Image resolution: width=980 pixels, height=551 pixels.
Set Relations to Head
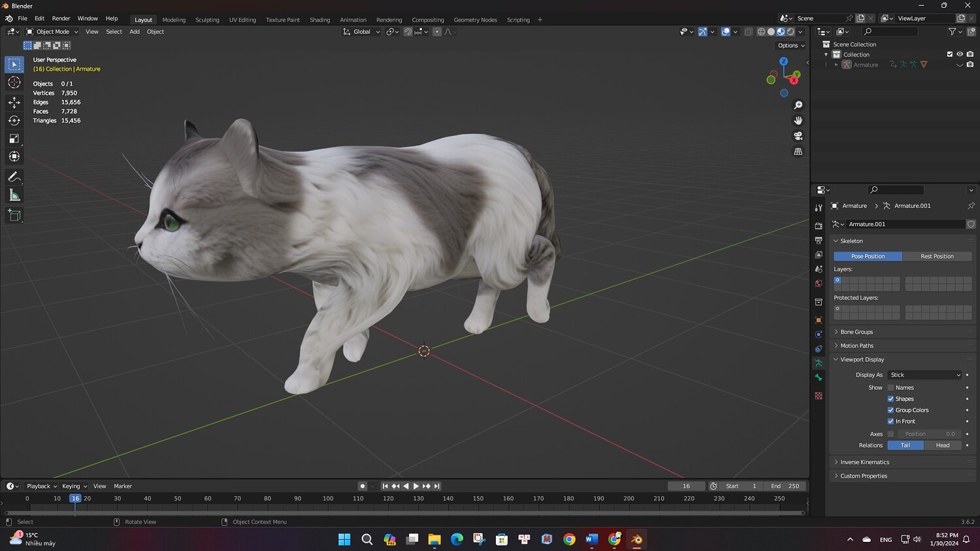[943, 445]
